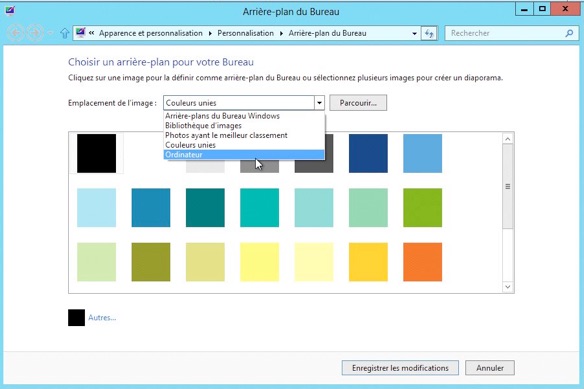Click the Annuler button
Image resolution: width=584 pixels, height=389 pixels.
pyautogui.click(x=490, y=368)
